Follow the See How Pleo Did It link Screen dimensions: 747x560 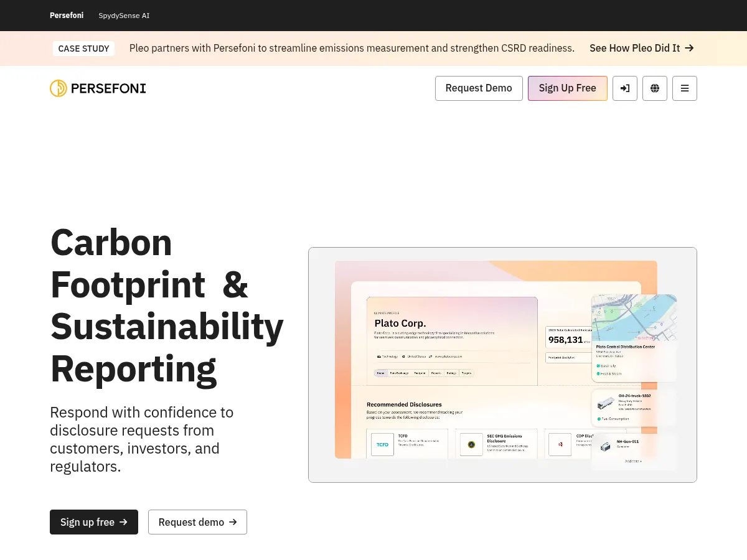(641, 48)
